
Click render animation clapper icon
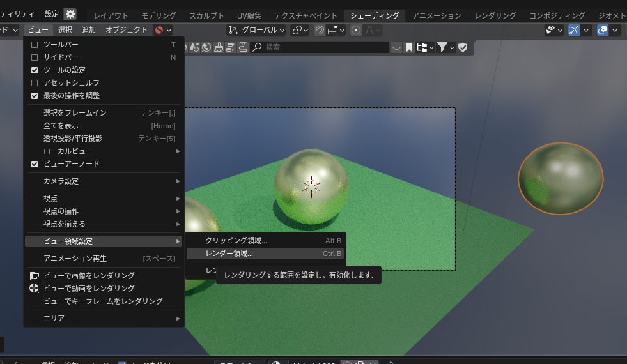[35, 288]
